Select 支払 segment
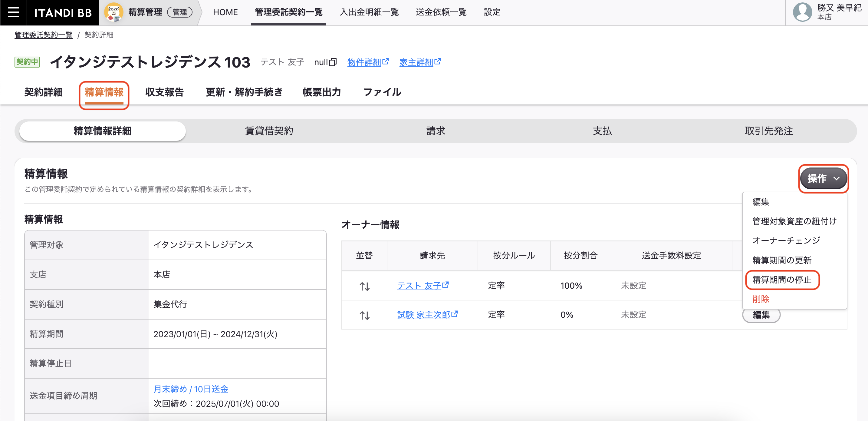 602,131
